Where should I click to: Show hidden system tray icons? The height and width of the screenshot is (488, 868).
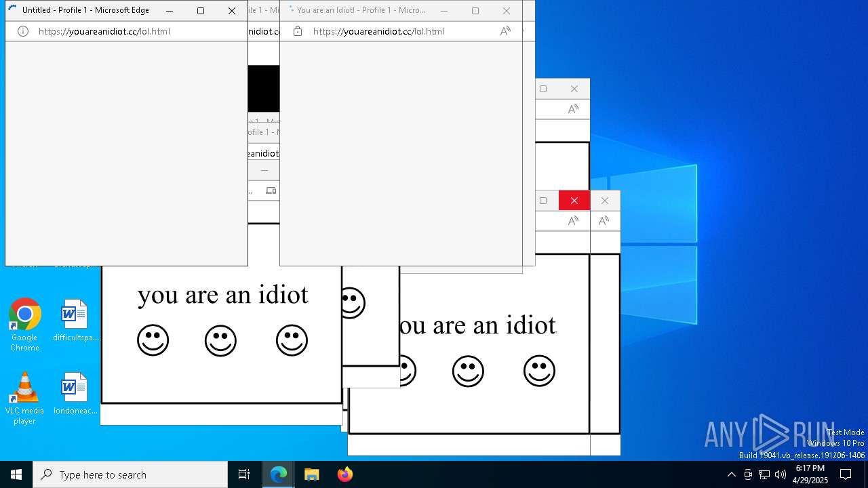click(x=731, y=474)
